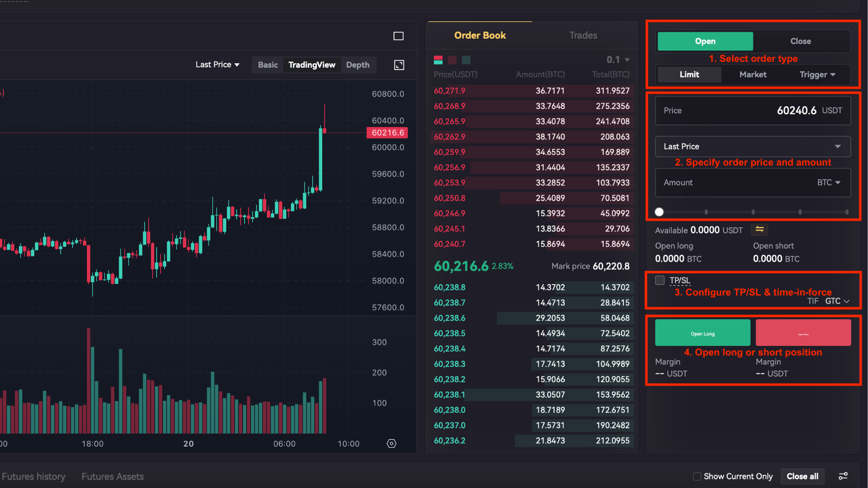This screenshot has height=488, width=868.
Task: Show asks only in the order book
Action: point(452,60)
